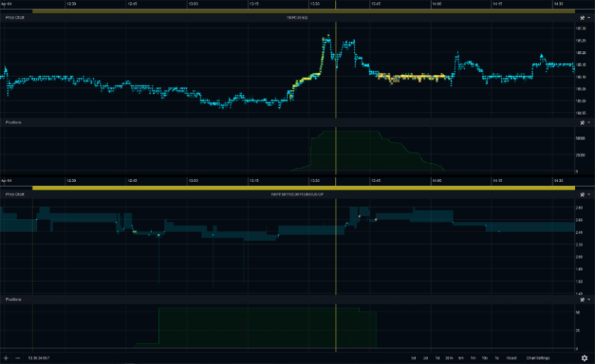The height and width of the screenshot is (364, 595).
Task: Expand dropdown arrow on lower price chart header
Action: (589, 194)
